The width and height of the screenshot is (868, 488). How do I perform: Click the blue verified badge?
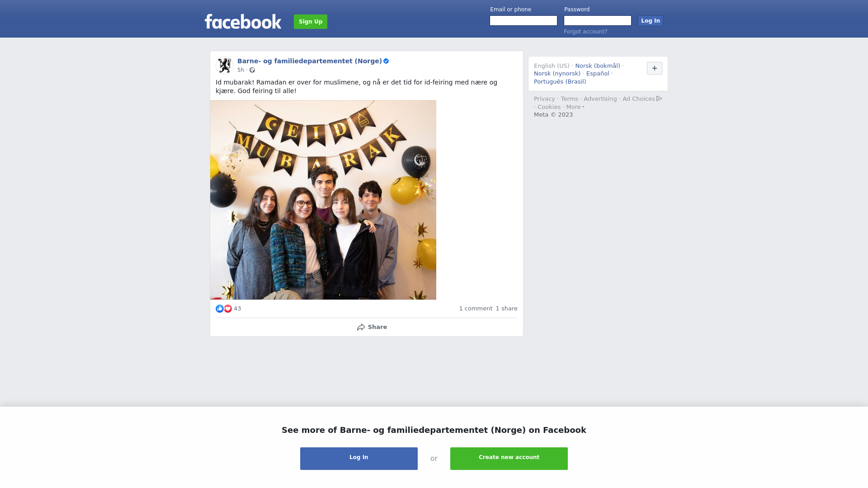[x=386, y=61]
